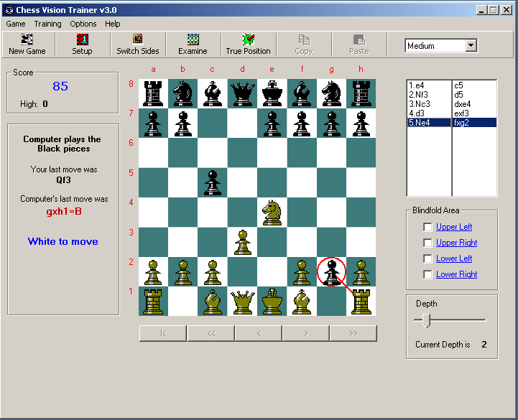Enable Upper Left blindfold checkbox
The width and height of the screenshot is (518, 420).
tap(427, 227)
